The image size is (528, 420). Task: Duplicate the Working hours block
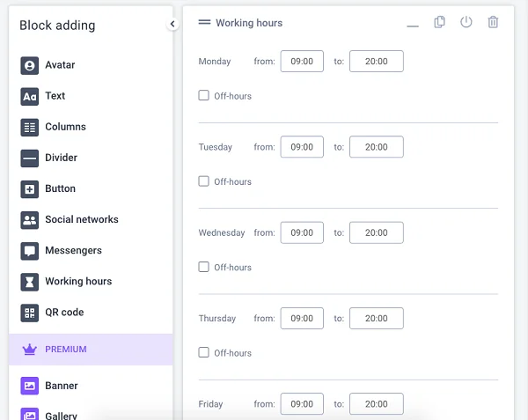coord(439,22)
